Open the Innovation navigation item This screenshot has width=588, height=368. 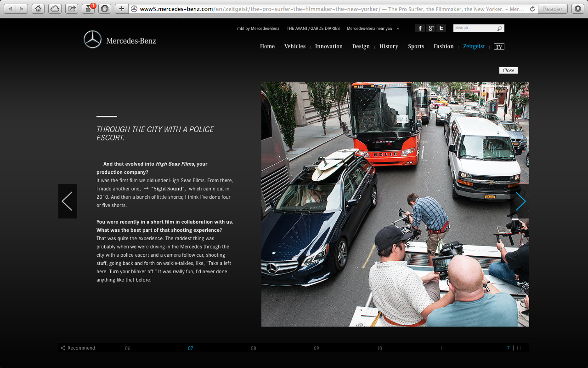(x=329, y=46)
